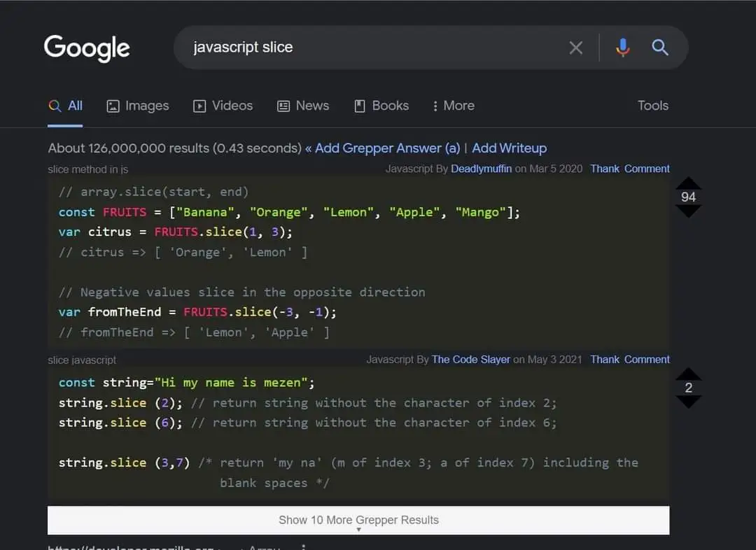Show 10 More Grepper Results
The image size is (756, 550).
click(358, 520)
